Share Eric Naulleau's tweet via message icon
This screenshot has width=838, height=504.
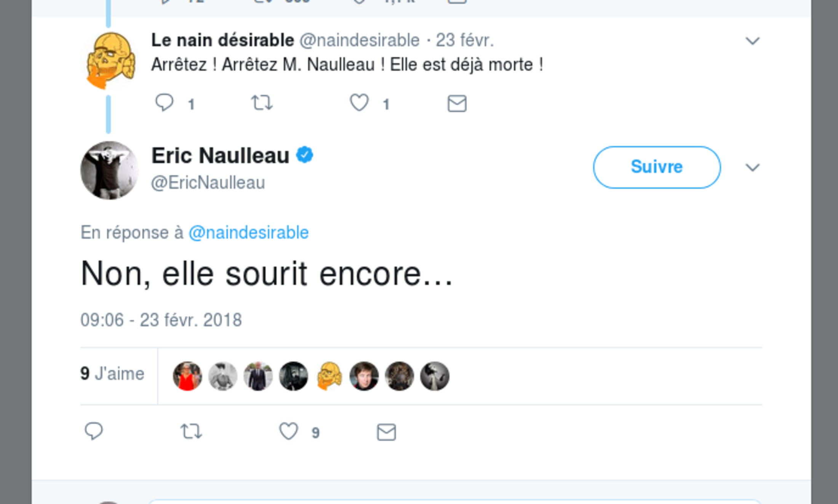click(x=386, y=432)
